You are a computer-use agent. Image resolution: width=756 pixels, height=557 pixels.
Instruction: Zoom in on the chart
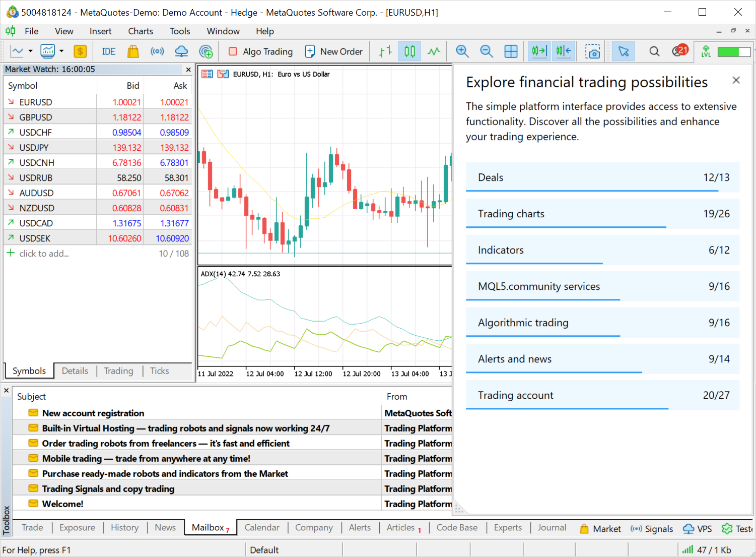(462, 51)
